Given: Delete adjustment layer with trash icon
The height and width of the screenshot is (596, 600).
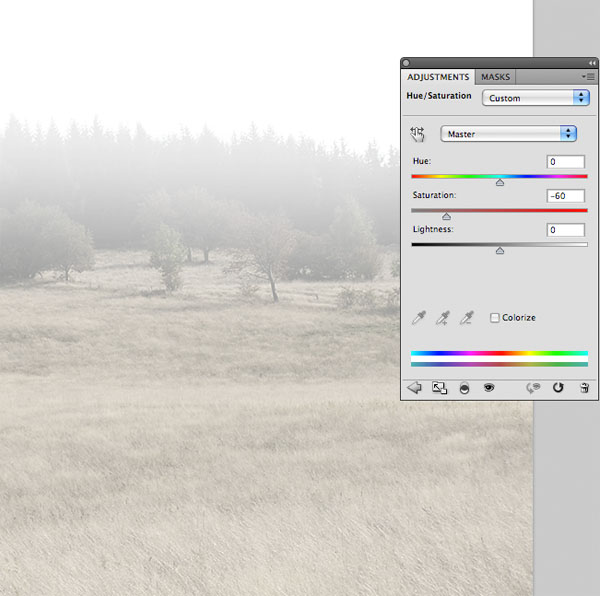Looking at the screenshot, I should (584, 388).
